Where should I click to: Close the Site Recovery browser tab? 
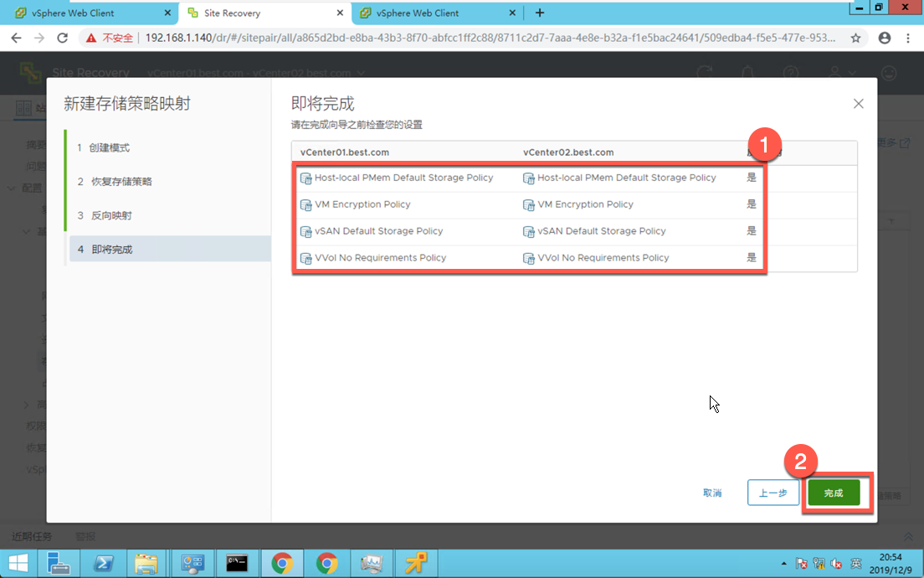(x=340, y=13)
